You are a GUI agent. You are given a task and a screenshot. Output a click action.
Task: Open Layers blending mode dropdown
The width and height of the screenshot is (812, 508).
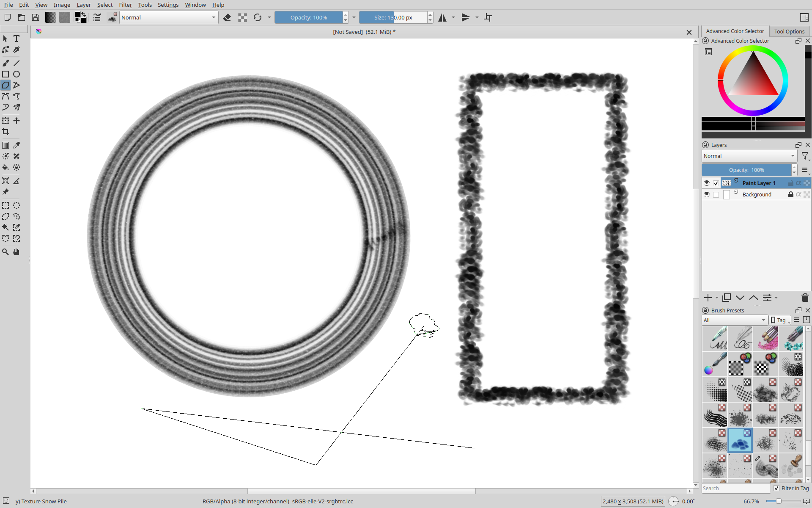tap(749, 156)
